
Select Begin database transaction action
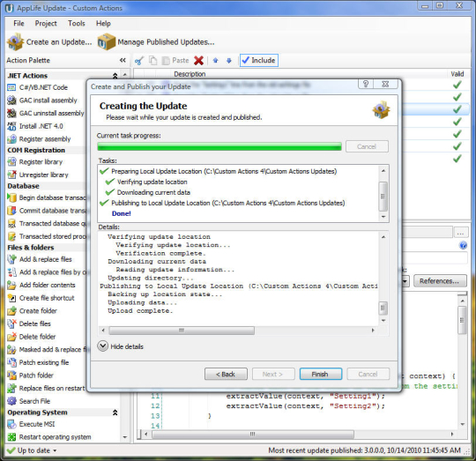pyautogui.click(x=47, y=197)
